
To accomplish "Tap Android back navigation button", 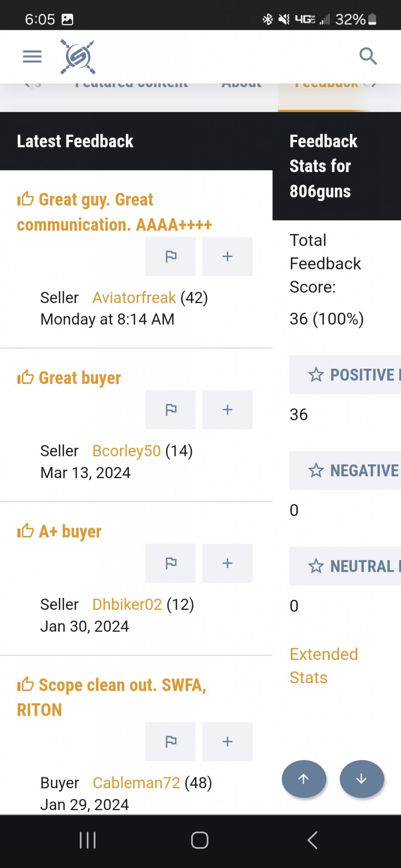I will 312,840.
